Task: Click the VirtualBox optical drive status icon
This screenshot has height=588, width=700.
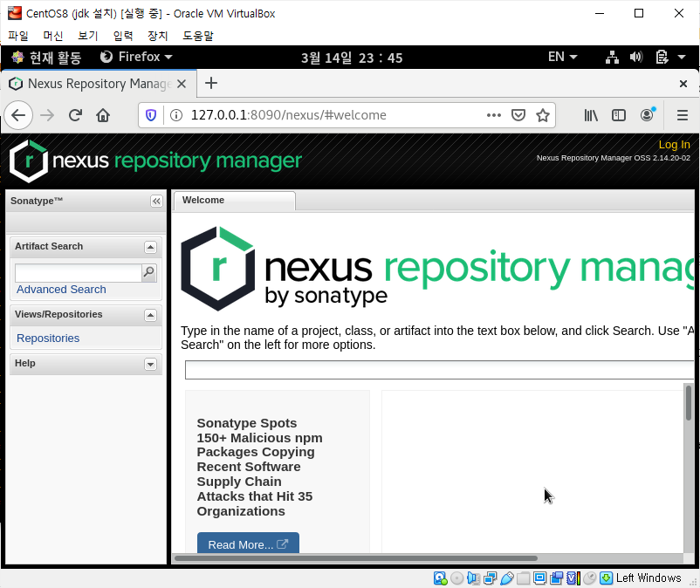Action: (x=456, y=578)
